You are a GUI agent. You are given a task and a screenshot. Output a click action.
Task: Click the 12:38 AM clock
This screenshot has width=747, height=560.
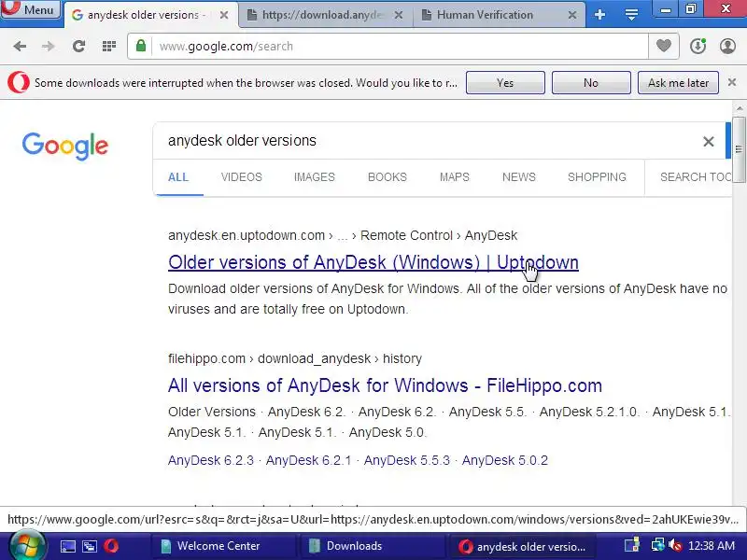(712, 546)
